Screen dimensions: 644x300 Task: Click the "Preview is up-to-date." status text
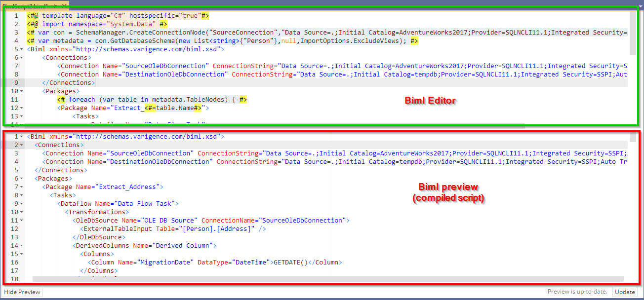pos(577,292)
